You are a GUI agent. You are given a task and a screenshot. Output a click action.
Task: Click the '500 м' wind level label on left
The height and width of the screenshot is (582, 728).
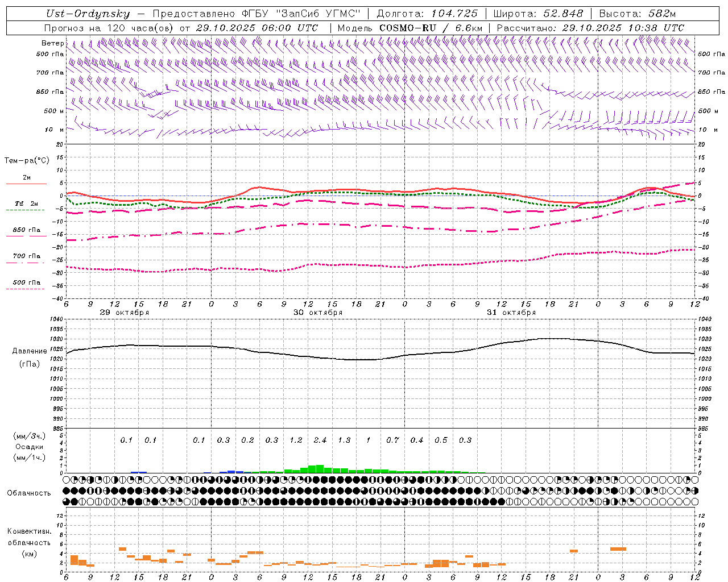(x=53, y=111)
